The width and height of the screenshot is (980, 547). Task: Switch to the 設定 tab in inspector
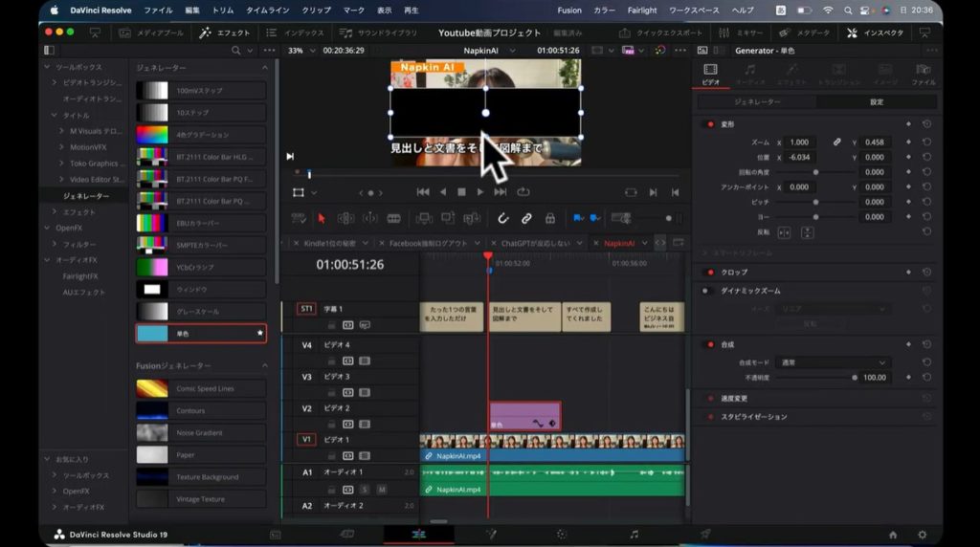coord(876,101)
